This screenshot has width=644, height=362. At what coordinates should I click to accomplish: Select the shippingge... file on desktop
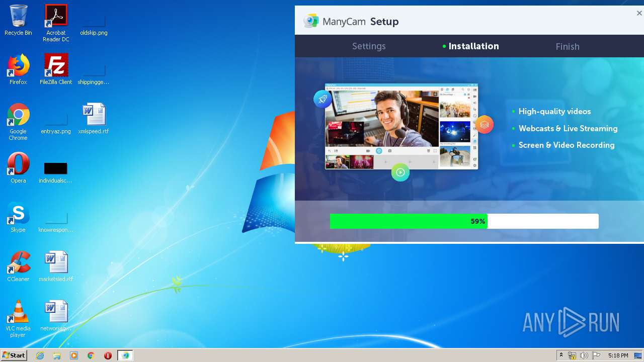click(x=94, y=73)
